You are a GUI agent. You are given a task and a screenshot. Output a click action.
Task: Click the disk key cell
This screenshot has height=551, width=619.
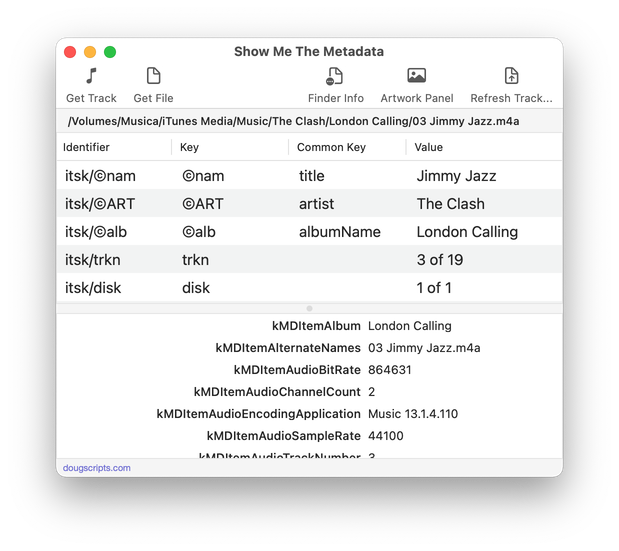pyautogui.click(x=196, y=288)
